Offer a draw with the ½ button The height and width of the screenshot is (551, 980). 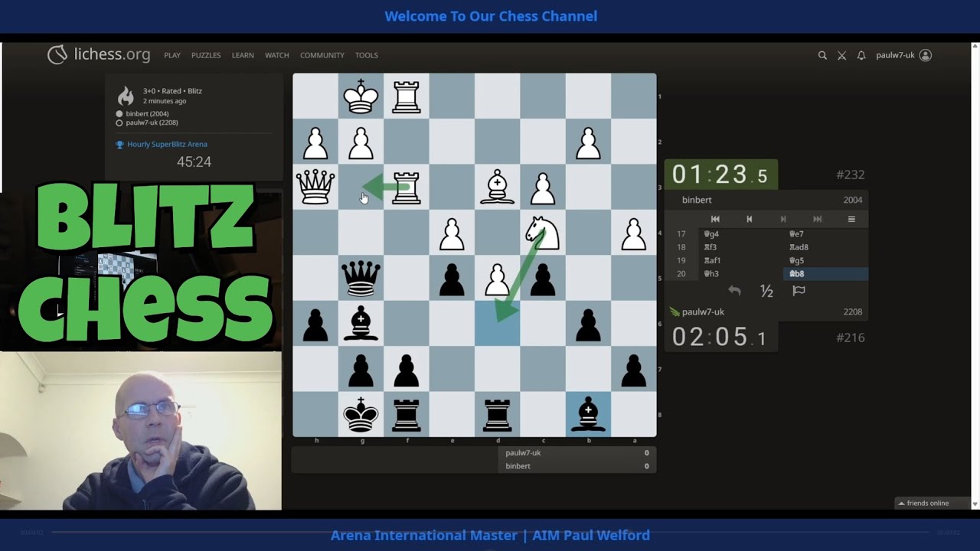(766, 291)
